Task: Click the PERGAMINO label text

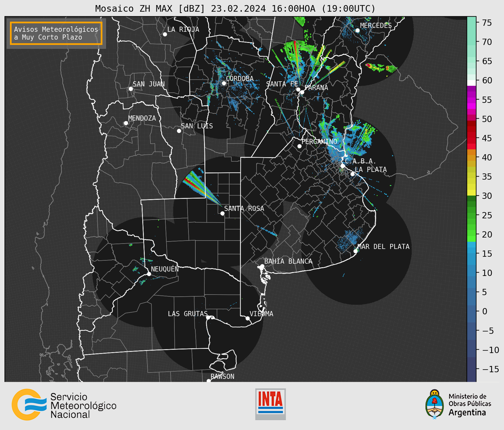Action: (x=319, y=141)
